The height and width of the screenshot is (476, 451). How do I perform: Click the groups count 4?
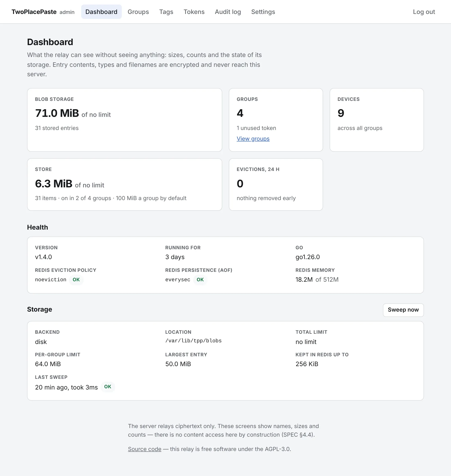point(240,113)
